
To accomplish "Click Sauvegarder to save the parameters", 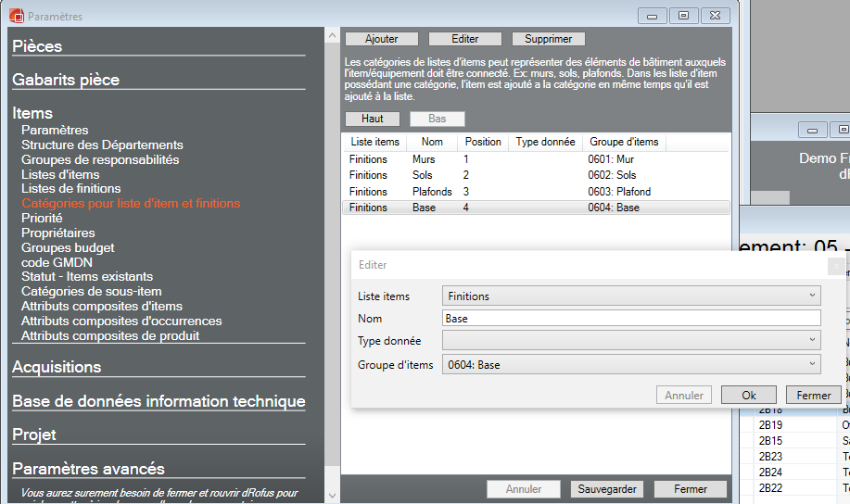I will click(607, 489).
